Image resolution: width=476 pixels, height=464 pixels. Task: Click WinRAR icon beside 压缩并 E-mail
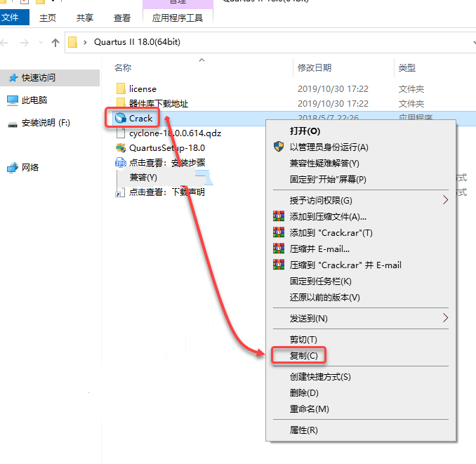coord(279,248)
